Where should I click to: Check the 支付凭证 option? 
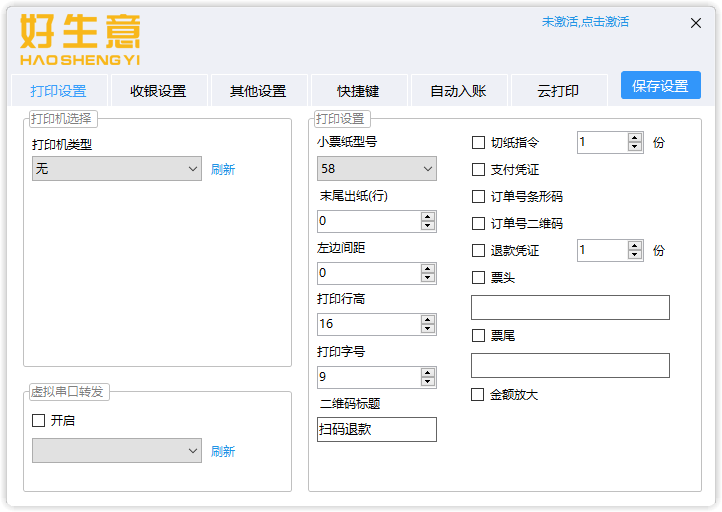(x=478, y=170)
